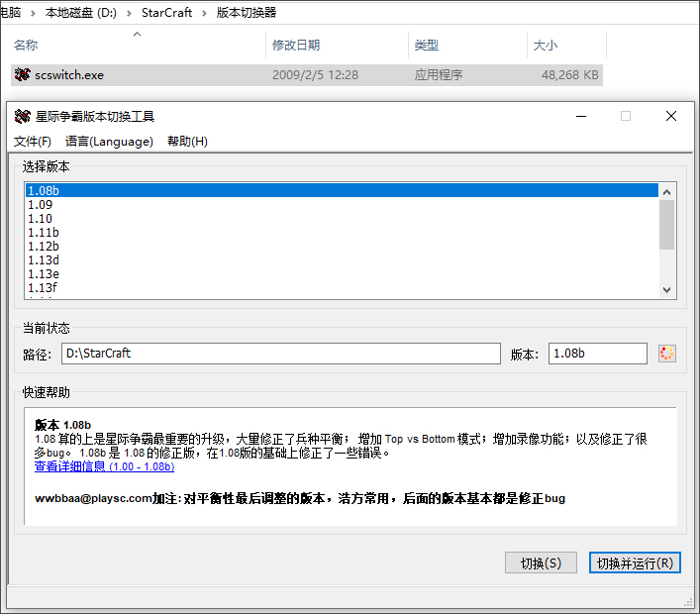The width and height of the screenshot is (700, 614).
Task: Click the version list scroll down arrow
Action: coord(667,290)
